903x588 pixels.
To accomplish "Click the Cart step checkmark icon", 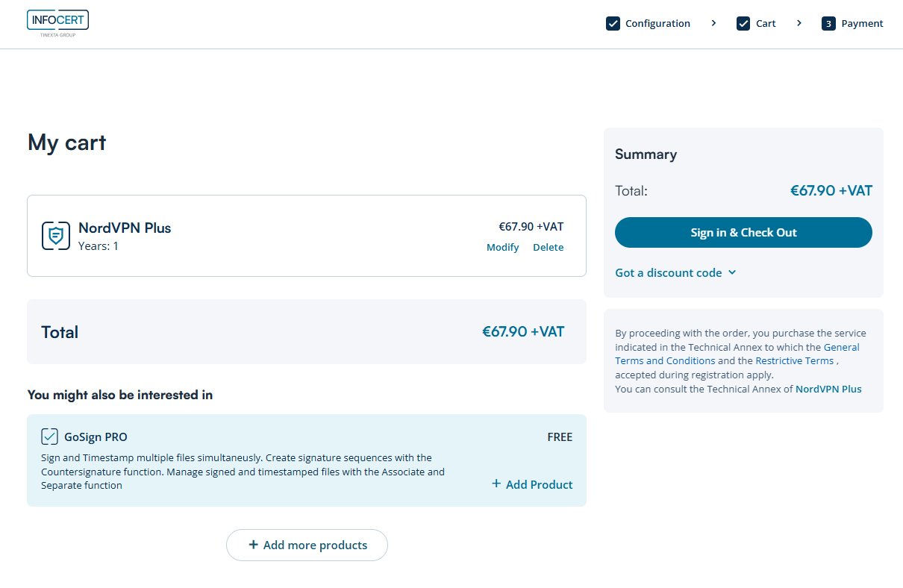I will 743,24.
